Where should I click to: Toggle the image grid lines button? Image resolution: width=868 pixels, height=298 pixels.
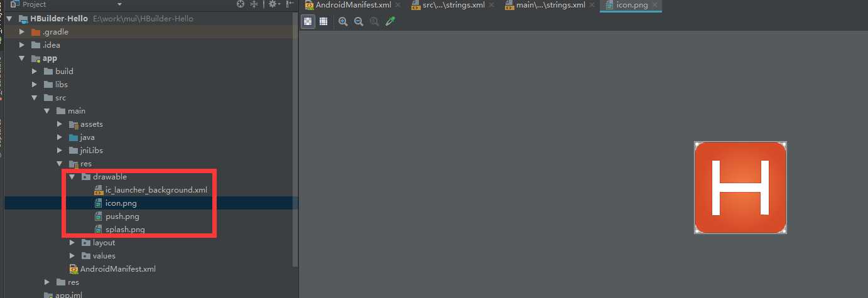pos(323,21)
